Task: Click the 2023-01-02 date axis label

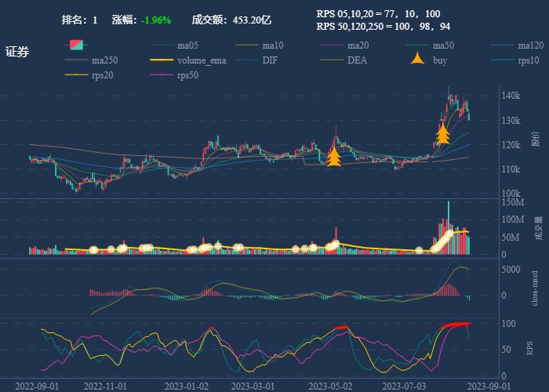Action: click(x=188, y=386)
